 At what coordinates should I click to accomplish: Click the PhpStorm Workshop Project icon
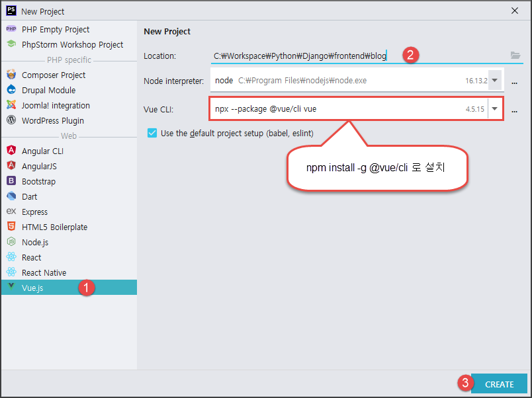pyautogui.click(x=11, y=44)
